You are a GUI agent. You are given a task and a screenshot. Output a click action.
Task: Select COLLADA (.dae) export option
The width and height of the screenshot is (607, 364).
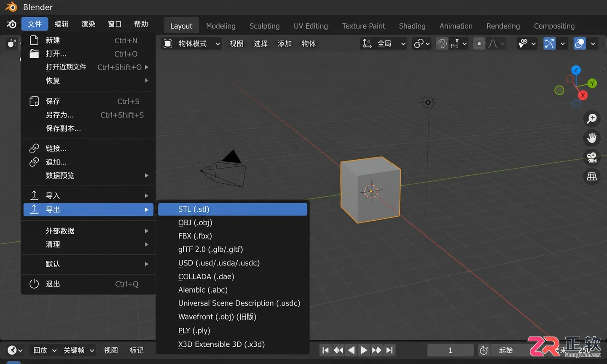coord(233,277)
